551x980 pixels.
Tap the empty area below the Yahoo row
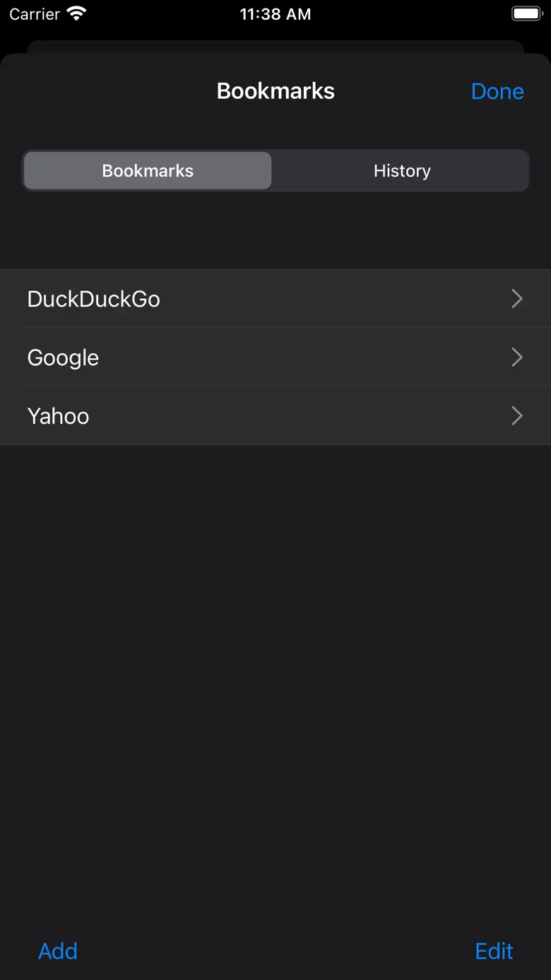click(x=275, y=671)
